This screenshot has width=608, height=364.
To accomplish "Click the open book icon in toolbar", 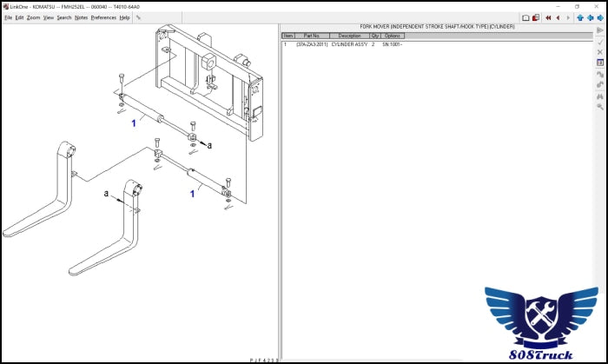I will point(525,17).
